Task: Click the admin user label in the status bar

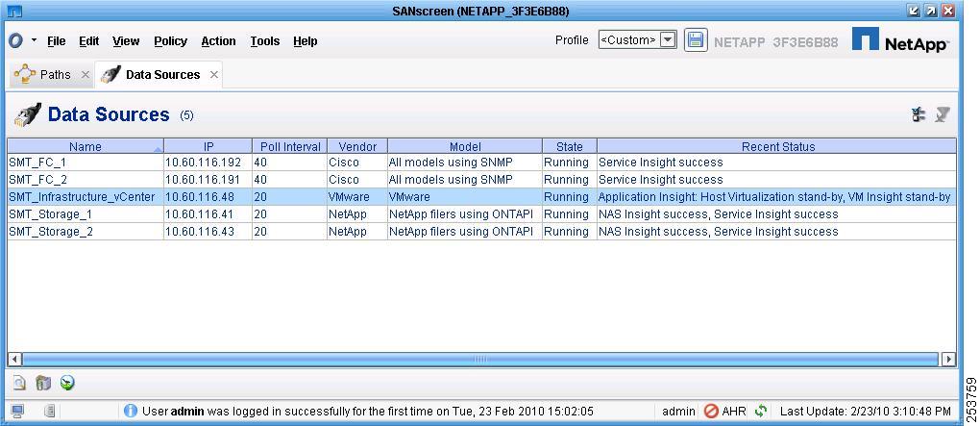Action: click(678, 412)
